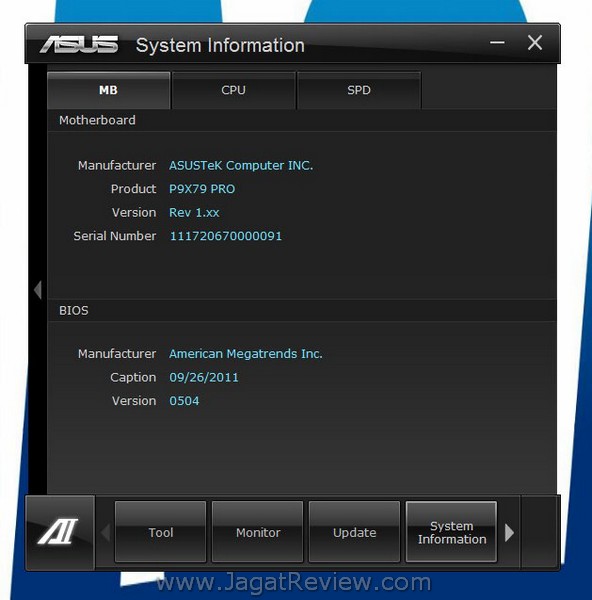Open the Monitor panel
This screenshot has height=600, width=592.
click(258, 532)
